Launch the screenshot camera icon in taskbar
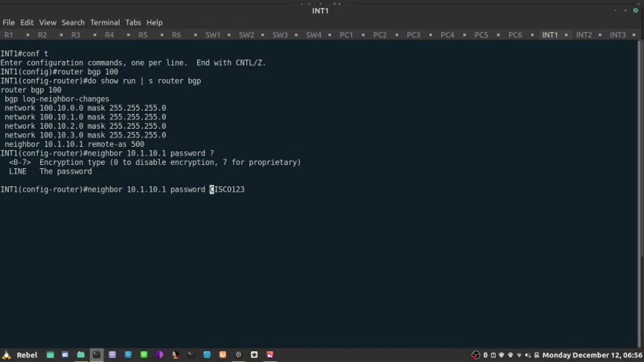 click(x=65, y=355)
